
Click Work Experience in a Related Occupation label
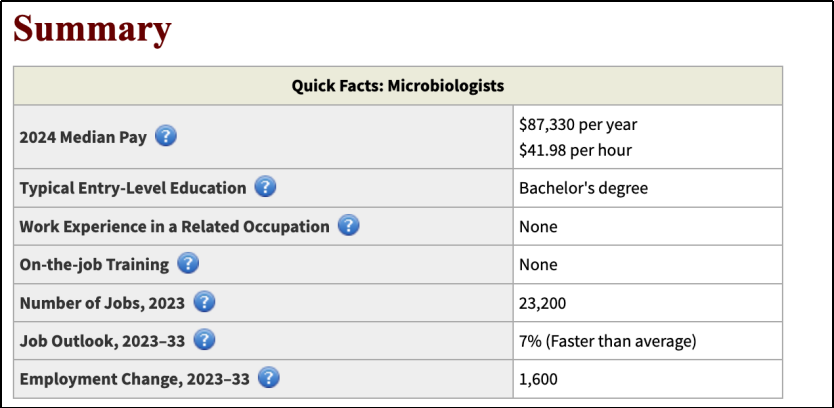click(174, 226)
